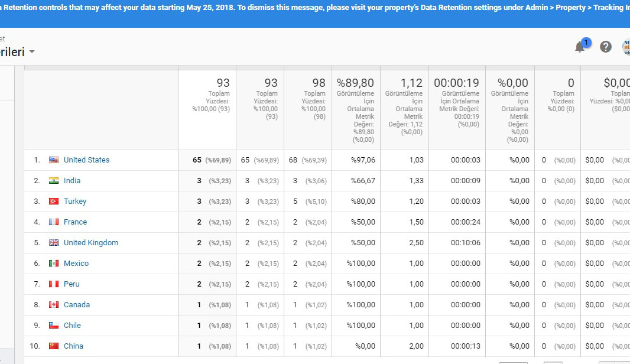The height and width of the screenshot is (364, 630).
Task: Open the help question mark icon
Action: [606, 47]
